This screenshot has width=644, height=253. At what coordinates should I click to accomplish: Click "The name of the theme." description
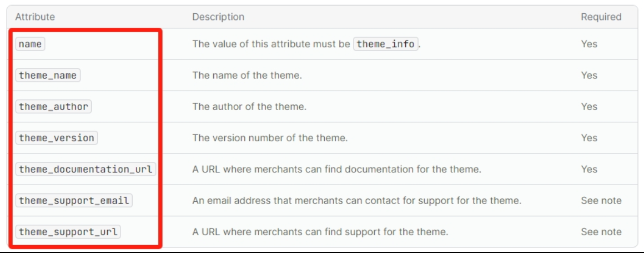click(247, 75)
